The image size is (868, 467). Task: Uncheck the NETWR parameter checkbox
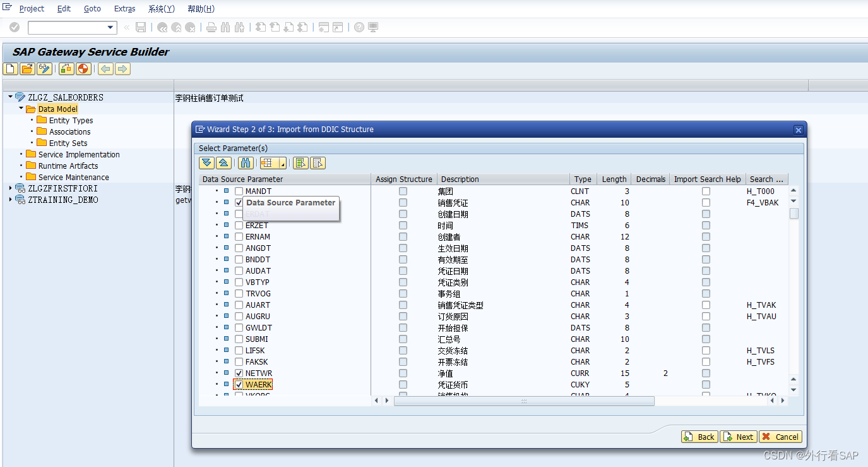(239, 373)
